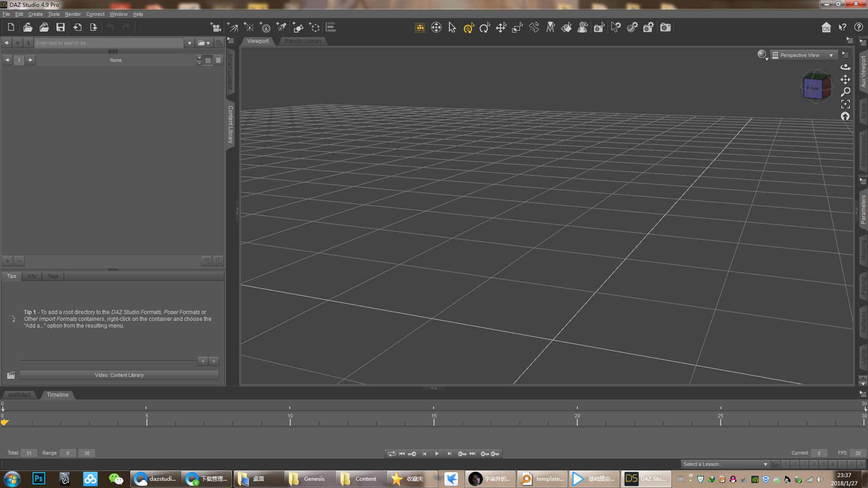Click the Video: Content Library button
Image resolution: width=868 pixels, height=488 pixels.
point(119,375)
